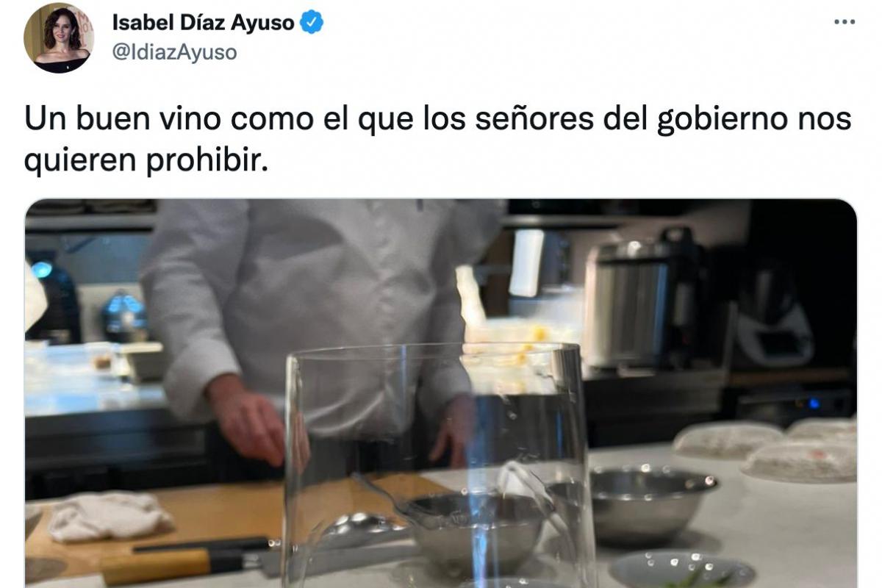Open the three-dot more options menu
This screenshot has width=882, height=588.
845,22
